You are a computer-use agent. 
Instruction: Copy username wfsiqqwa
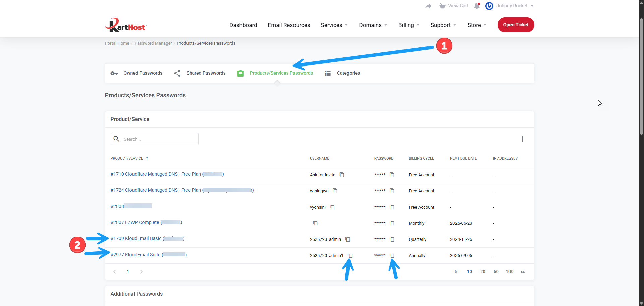335,191
